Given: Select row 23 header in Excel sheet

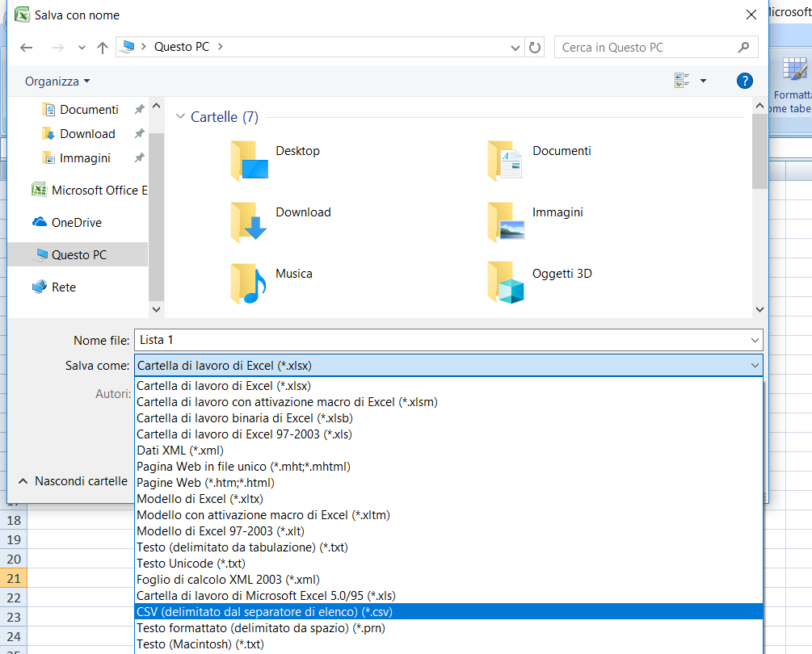Looking at the screenshot, I should click(14, 618).
